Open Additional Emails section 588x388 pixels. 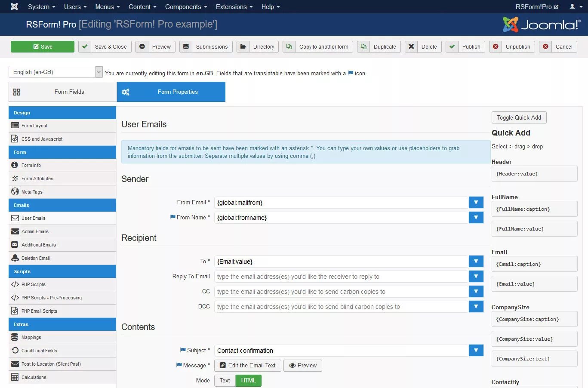click(62, 245)
